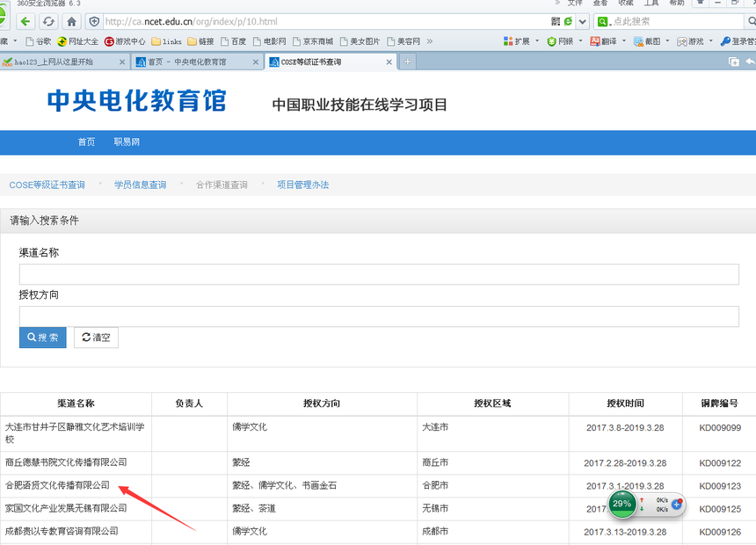Image resolution: width=756 pixels, height=545 pixels.
Task: Open a new tab with the plus icon
Action: pos(408,62)
